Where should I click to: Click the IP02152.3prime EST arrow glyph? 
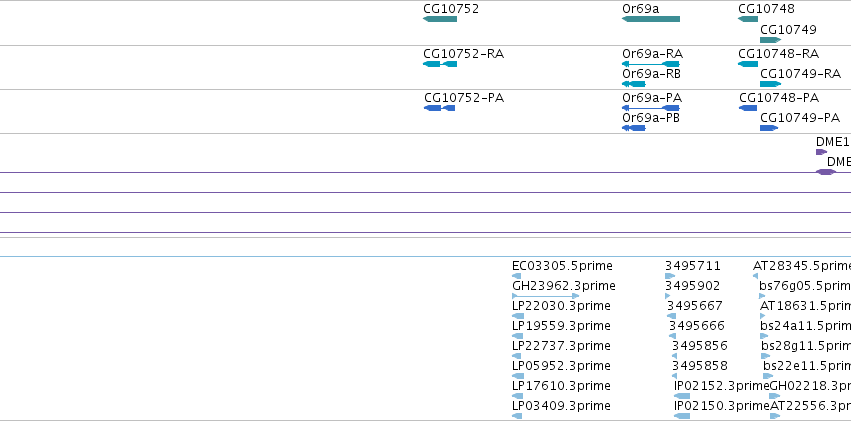(x=682, y=397)
